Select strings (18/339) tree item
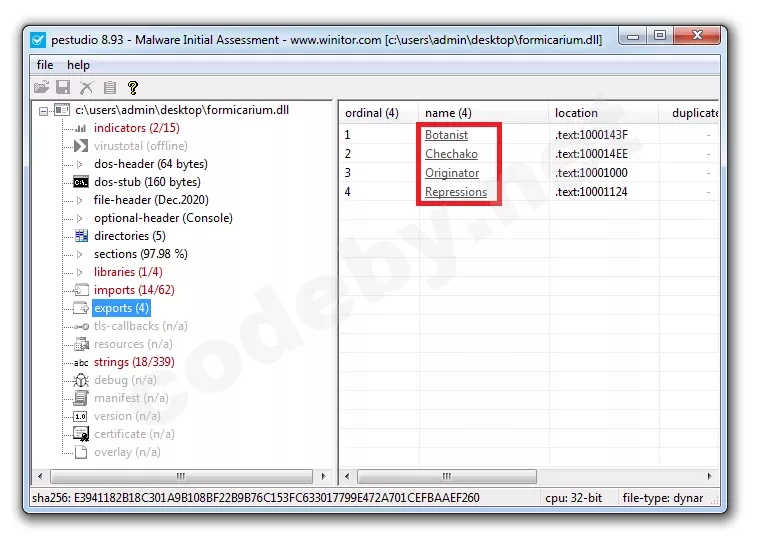The width and height of the screenshot is (767, 538). 134,362
